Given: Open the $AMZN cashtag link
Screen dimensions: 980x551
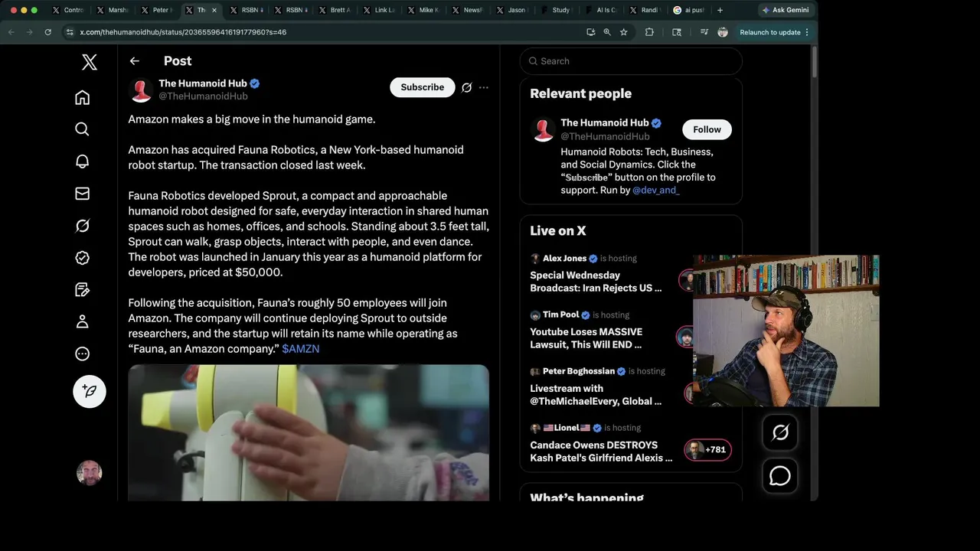Looking at the screenshot, I should click(301, 349).
